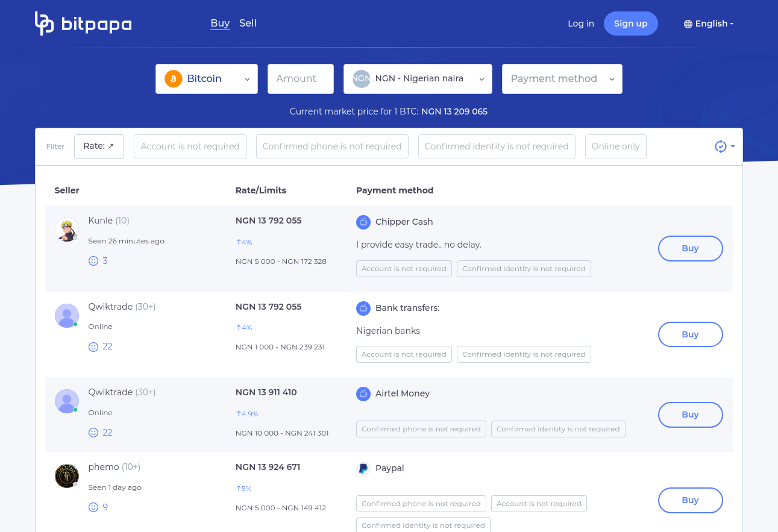The width and height of the screenshot is (778, 532).
Task: Expand the caret next to the refresh icon
Action: click(733, 146)
